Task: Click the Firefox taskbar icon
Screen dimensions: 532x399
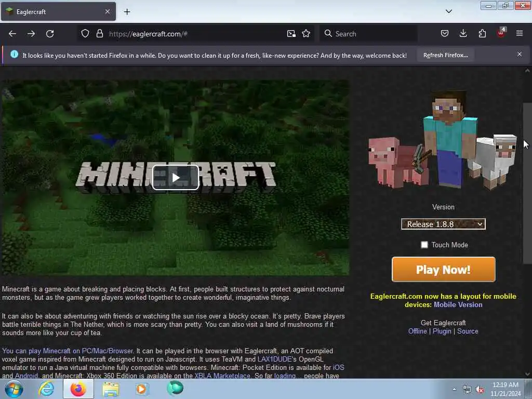Action: tap(78, 389)
